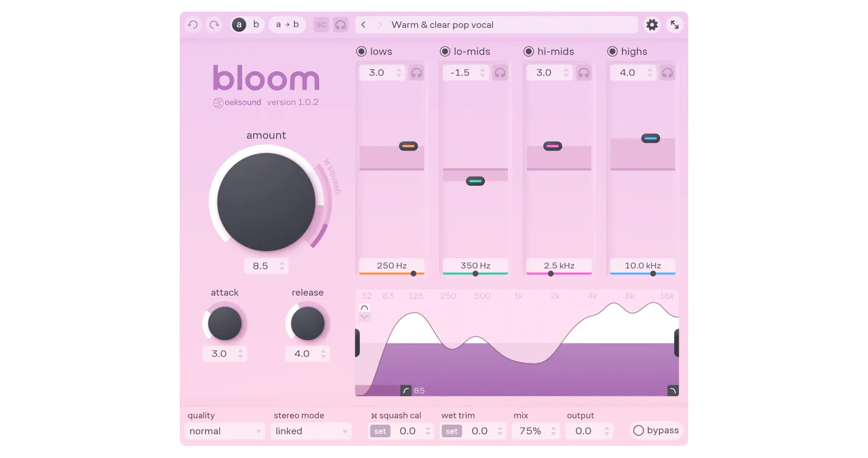This screenshot has width=868, height=458.
Task: Click the squash cal set button
Action: pyautogui.click(x=380, y=431)
